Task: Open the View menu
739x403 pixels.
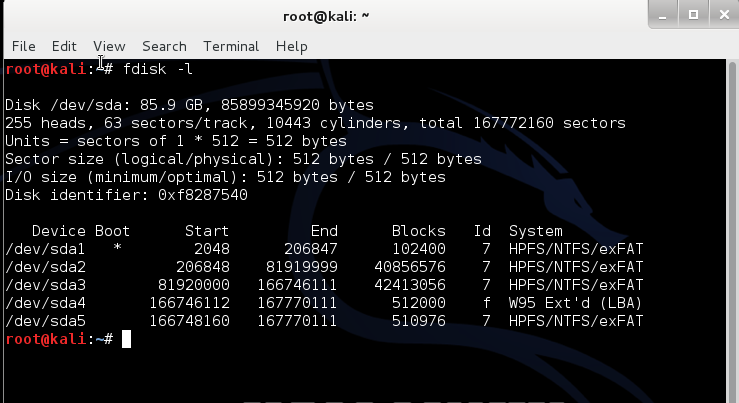Action: click(x=109, y=46)
